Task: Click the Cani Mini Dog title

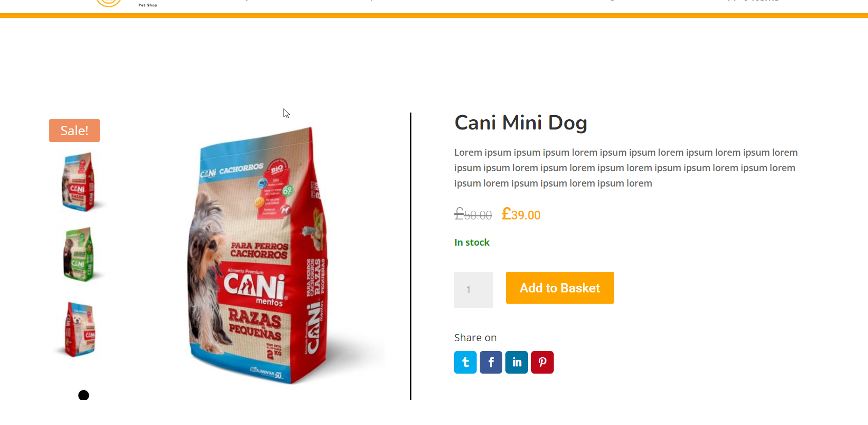Action: coord(521,123)
